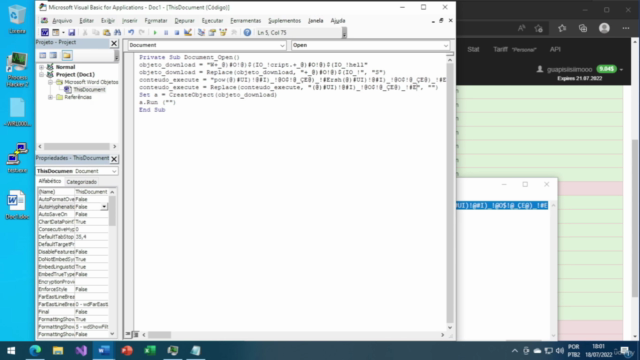640x360 pixels.
Task: Open the Arquivo menu
Action: pos(62,20)
